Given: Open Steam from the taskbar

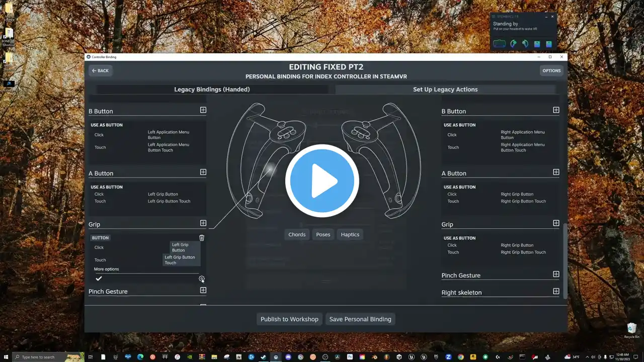Looking at the screenshot, I should pyautogui.click(x=263, y=357).
